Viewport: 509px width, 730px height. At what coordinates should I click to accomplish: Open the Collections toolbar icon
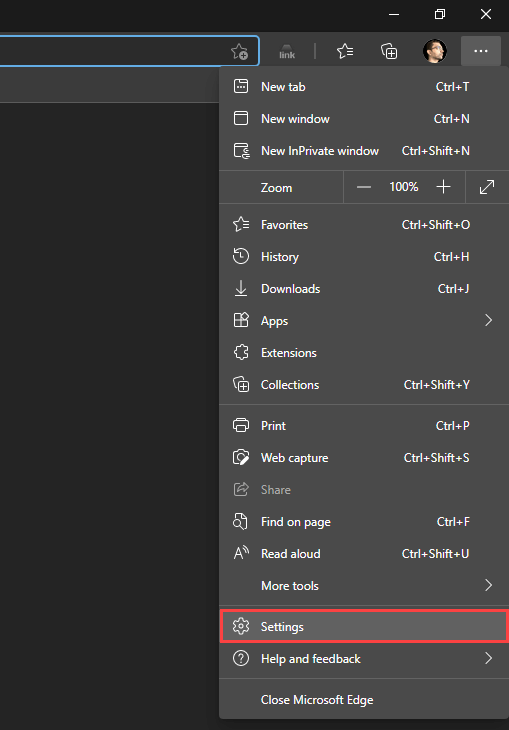[x=389, y=51]
